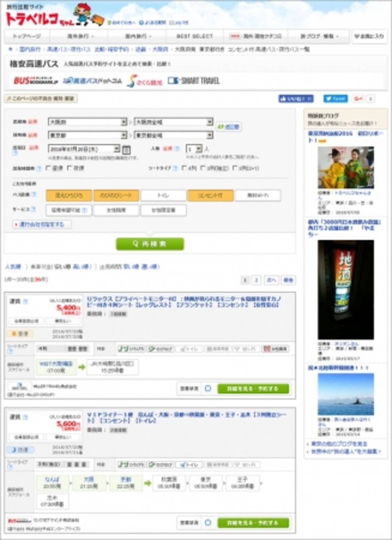Screen dimensions: 392x540
Task: Toggle the コンセント付 equipment filter
Action: [x=210, y=195]
